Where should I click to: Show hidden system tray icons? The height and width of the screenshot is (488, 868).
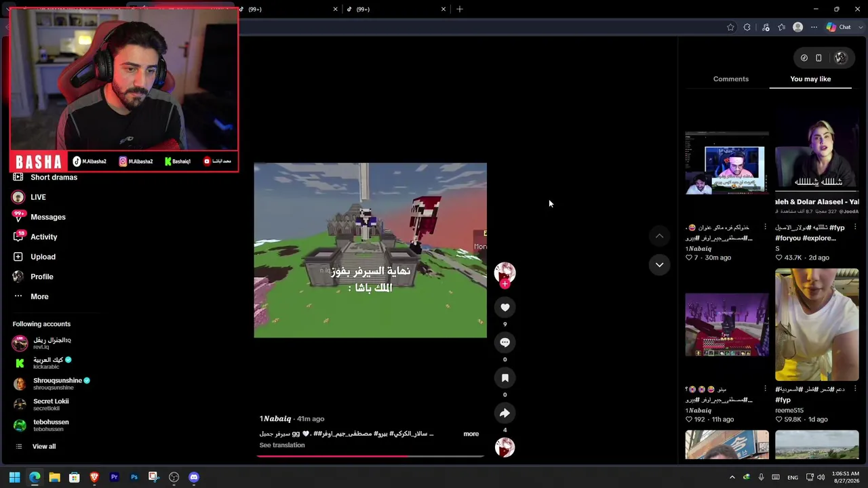[x=732, y=477]
